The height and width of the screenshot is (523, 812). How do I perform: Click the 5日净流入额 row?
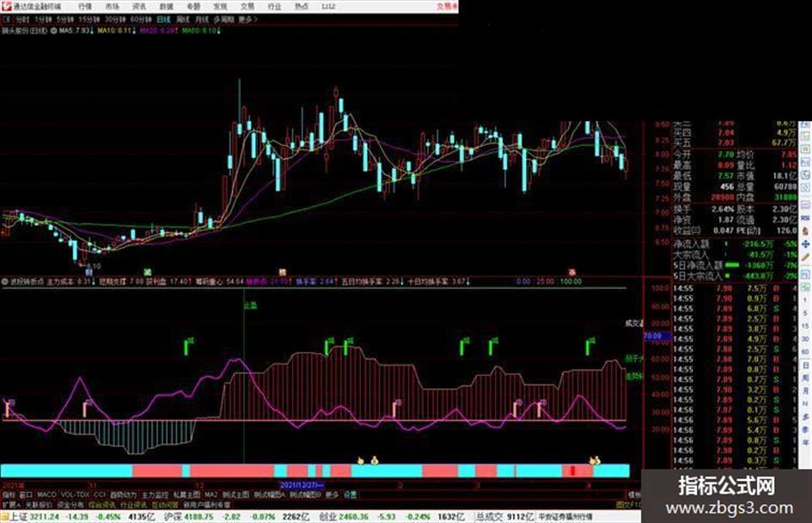point(735,265)
